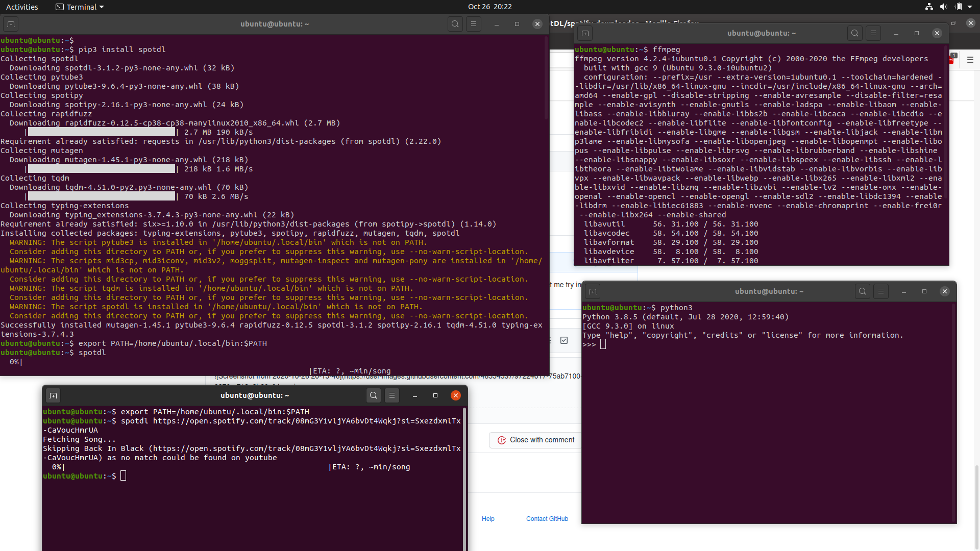Click the spotdl track terminal scrollbar
This screenshot has width=980, height=551.
[464, 479]
